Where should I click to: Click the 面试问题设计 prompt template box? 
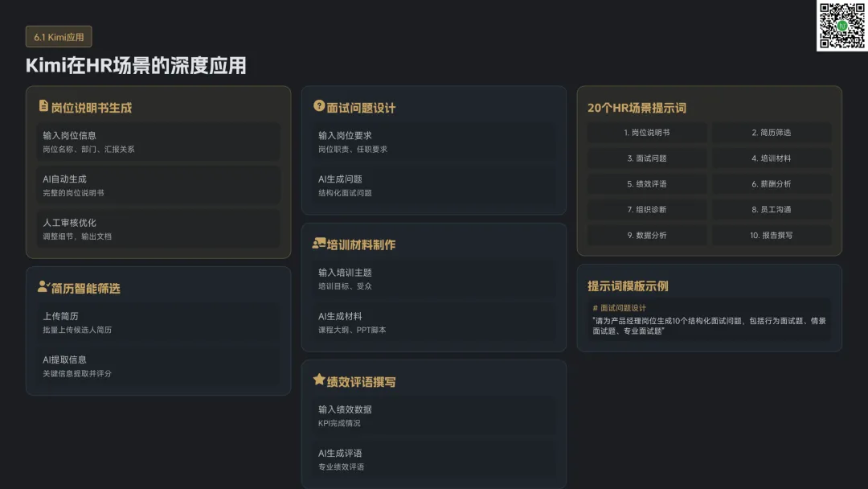pyautogui.click(x=709, y=319)
